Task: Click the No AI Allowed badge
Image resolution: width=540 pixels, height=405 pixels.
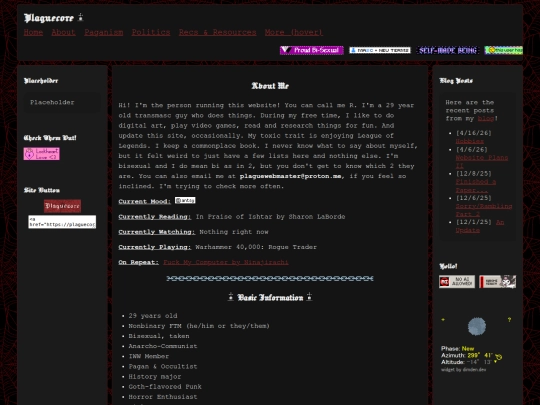Action: 457,282
